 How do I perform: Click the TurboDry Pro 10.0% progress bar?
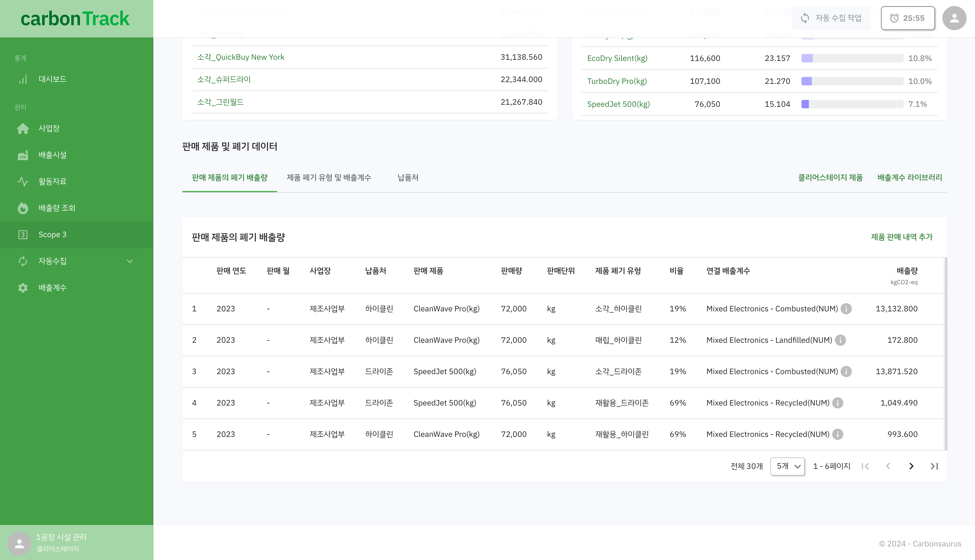[x=852, y=81]
